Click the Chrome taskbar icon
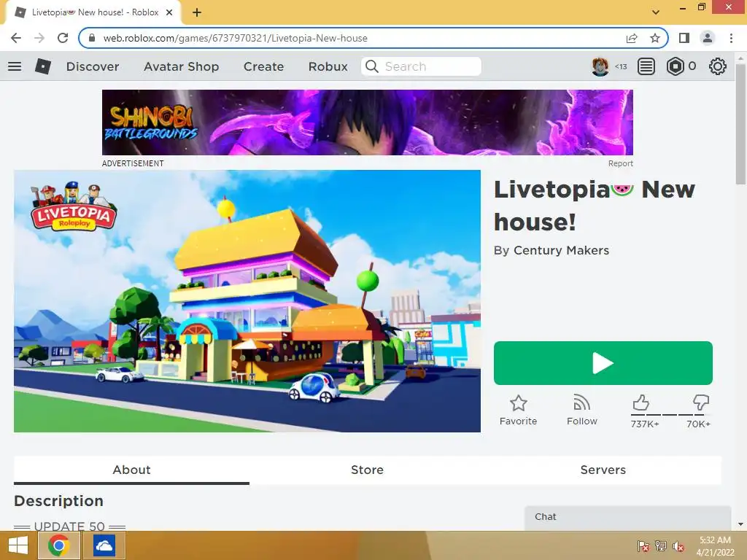Viewport: 747px width, 560px height. 58,545
